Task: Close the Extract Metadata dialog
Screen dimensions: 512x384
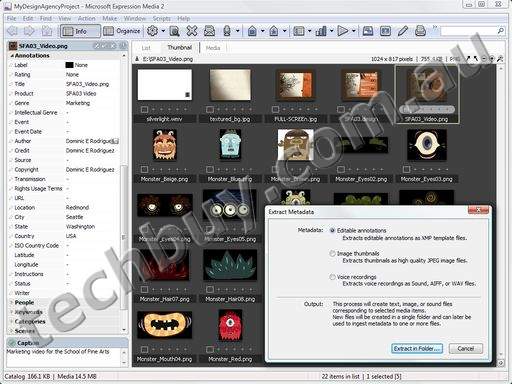Action: coord(478,210)
